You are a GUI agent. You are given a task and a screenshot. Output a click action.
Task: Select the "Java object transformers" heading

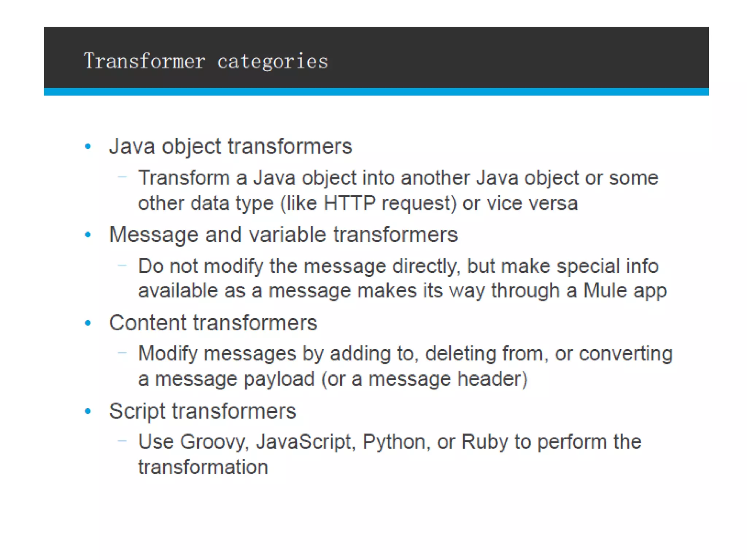(x=231, y=147)
